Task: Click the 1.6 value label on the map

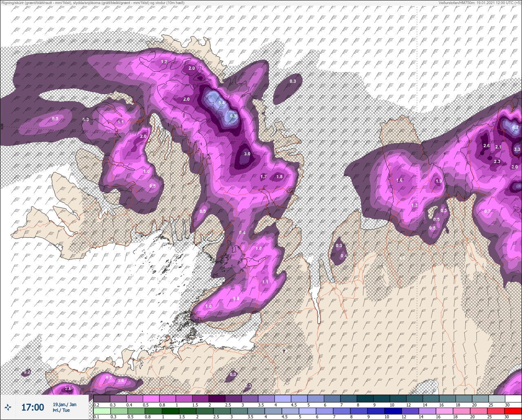Action: 399,180
